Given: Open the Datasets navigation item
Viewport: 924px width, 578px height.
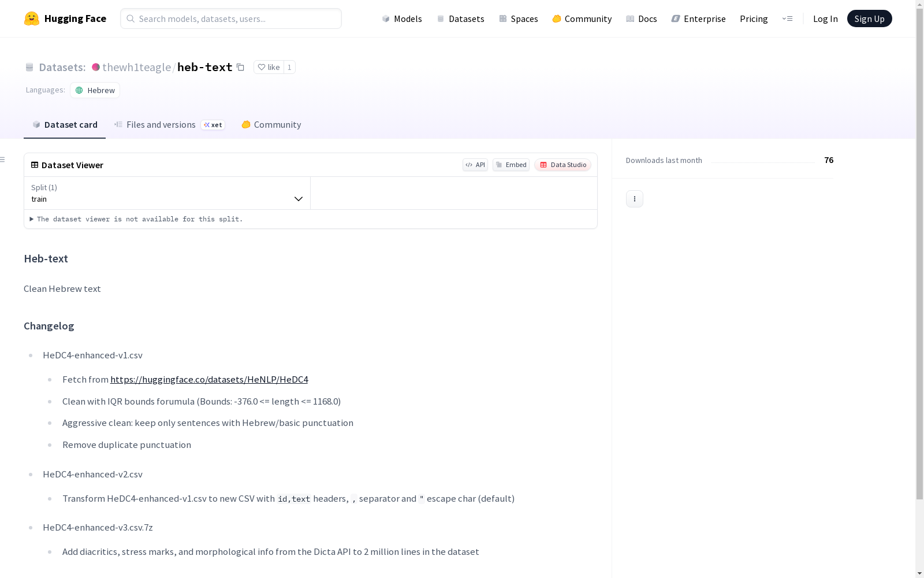Looking at the screenshot, I should pyautogui.click(x=460, y=18).
